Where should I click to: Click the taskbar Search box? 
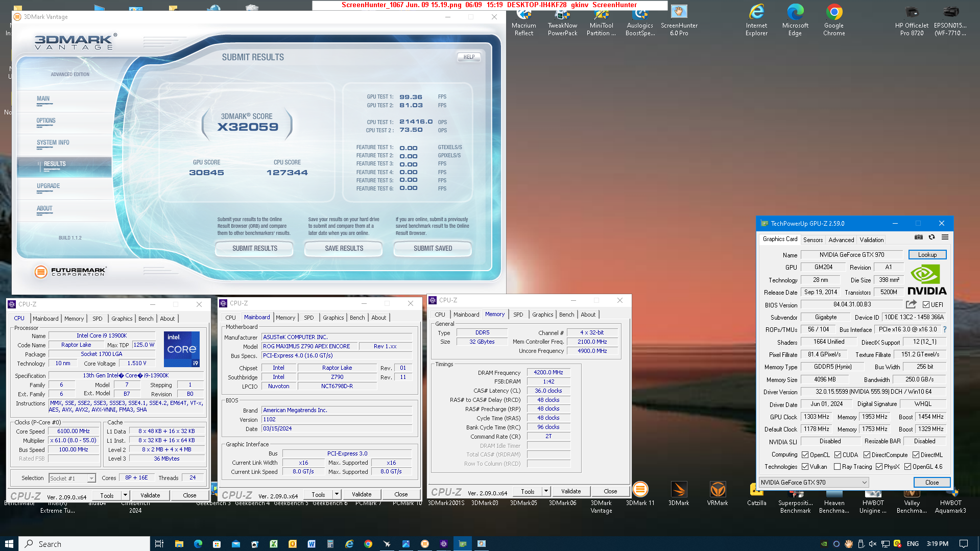tap(85, 544)
